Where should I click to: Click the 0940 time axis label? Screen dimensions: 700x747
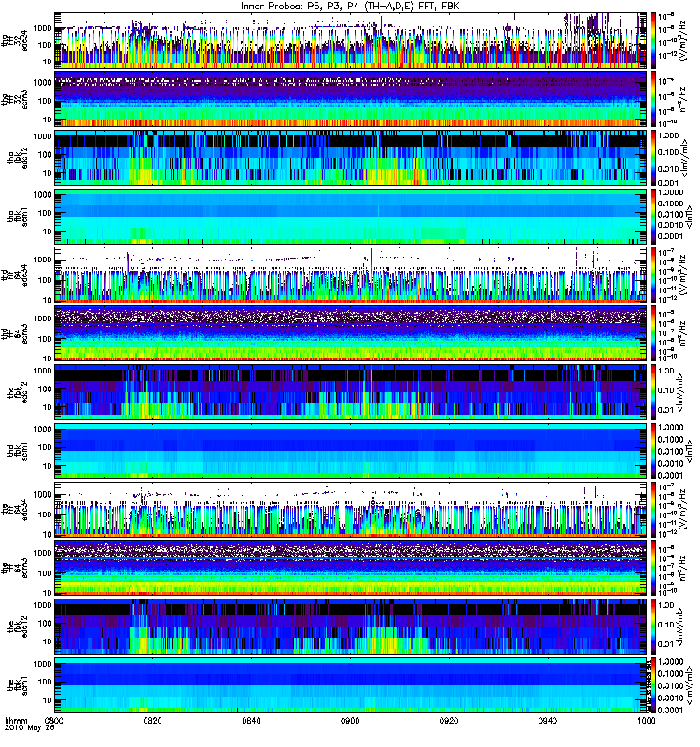click(x=548, y=720)
